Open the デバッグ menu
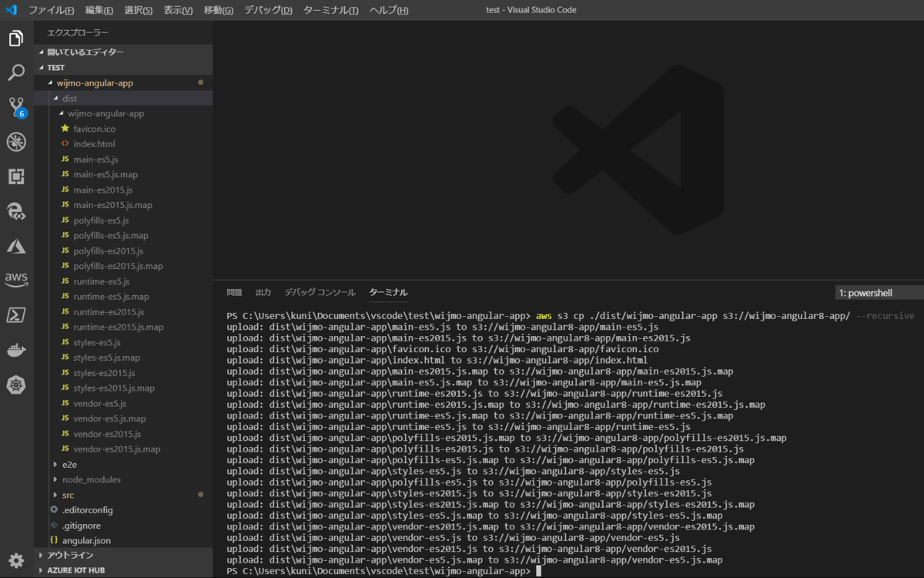 268,10
